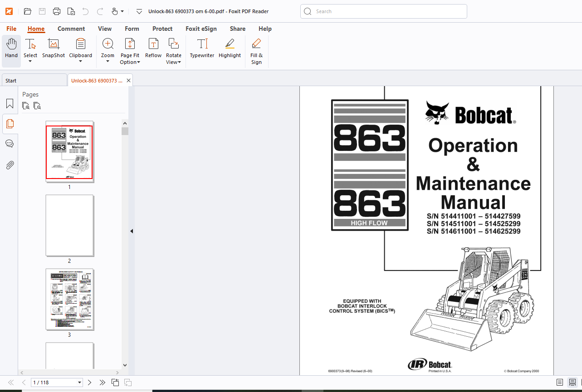
Task: Select the Highlight tool
Action: (x=230, y=48)
